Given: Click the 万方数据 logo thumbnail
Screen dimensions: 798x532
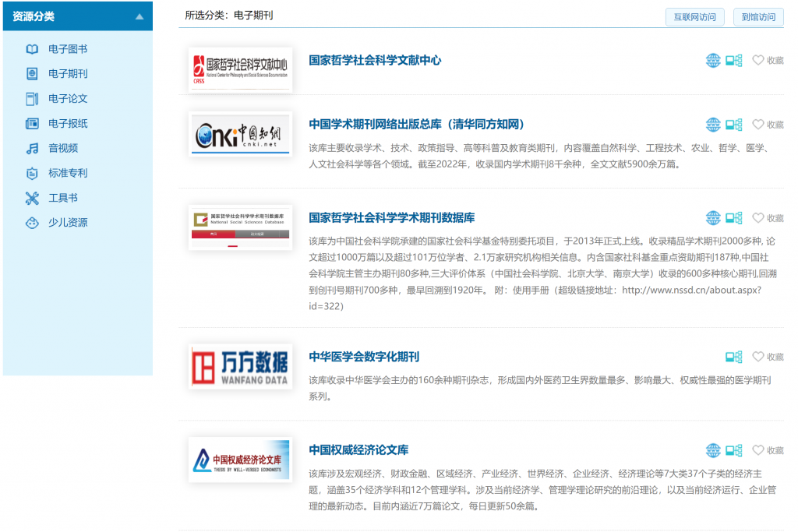Looking at the screenshot, I should coord(240,366).
